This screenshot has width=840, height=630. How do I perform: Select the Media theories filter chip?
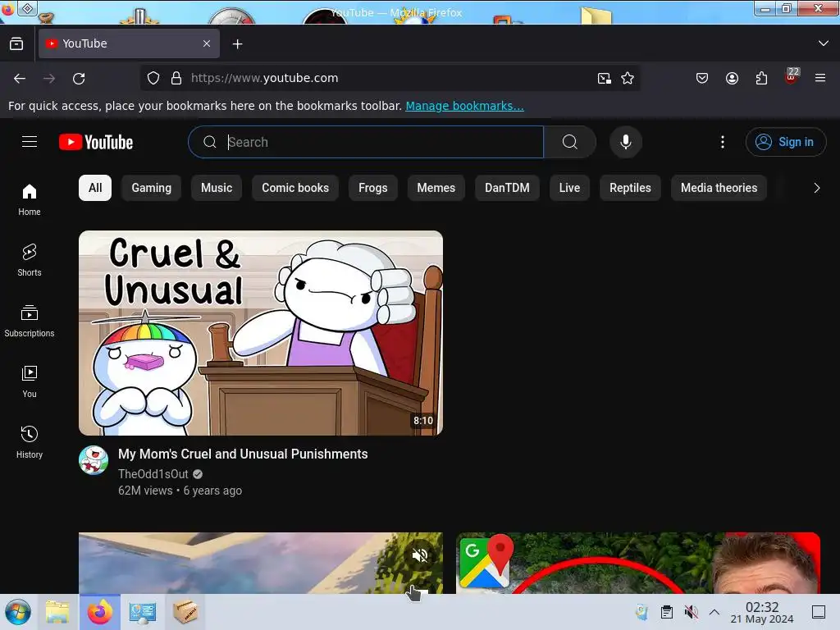pyautogui.click(x=719, y=188)
